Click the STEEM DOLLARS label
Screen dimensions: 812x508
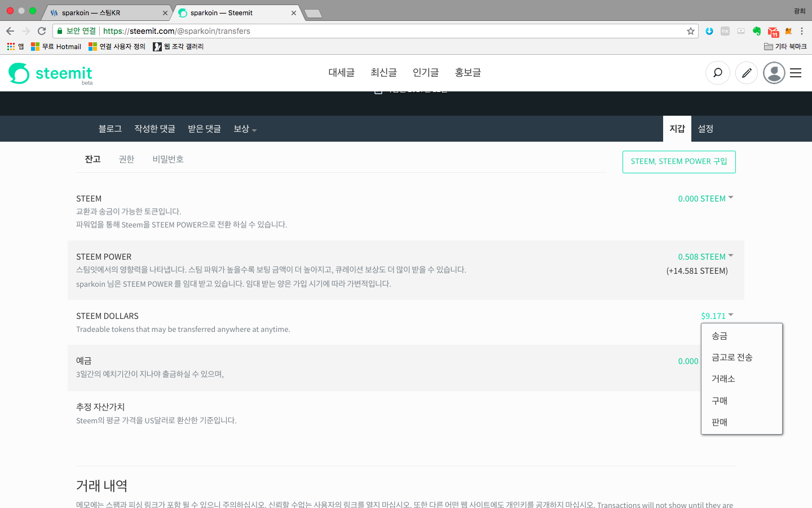click(x=107, y=316)
